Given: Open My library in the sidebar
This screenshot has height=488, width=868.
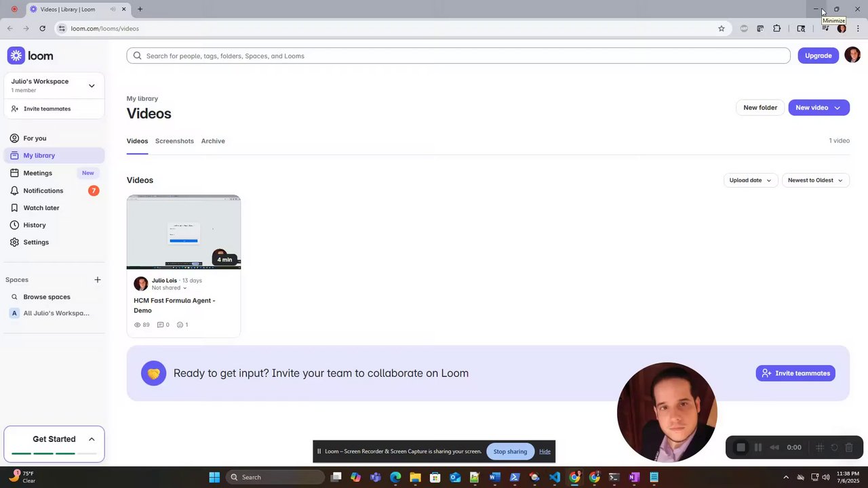Looking at the screenshot, I should (54, 155).
